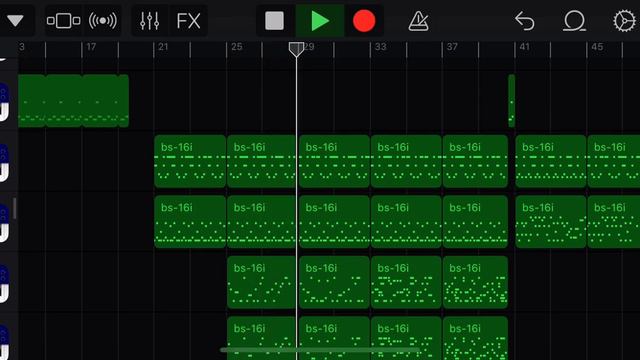Select second track bs-16i region at bar 45
The width and height of the screenshot is (640, 360).
click(x=613, y=161)
